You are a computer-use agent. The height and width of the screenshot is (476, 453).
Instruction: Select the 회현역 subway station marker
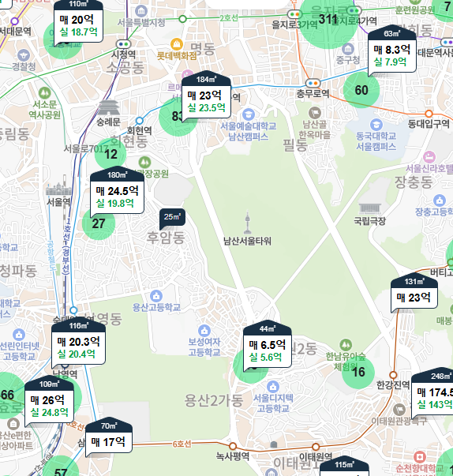(x=139, y=121)
